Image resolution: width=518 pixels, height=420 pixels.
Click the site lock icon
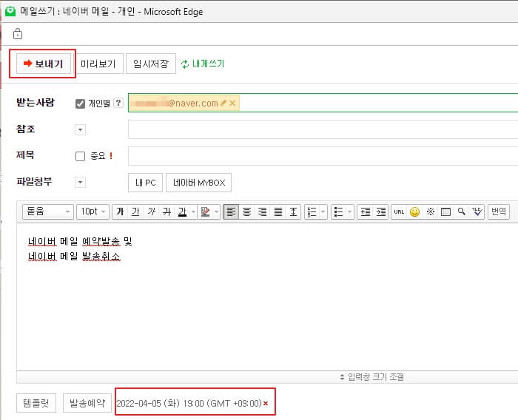coord(18,34)
